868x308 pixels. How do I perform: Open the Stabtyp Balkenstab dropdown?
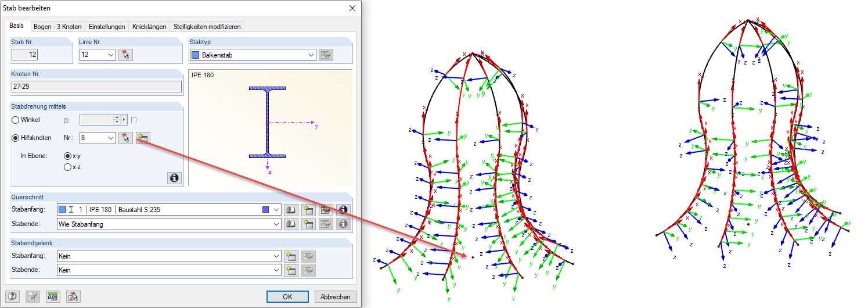tap(311, 55)
